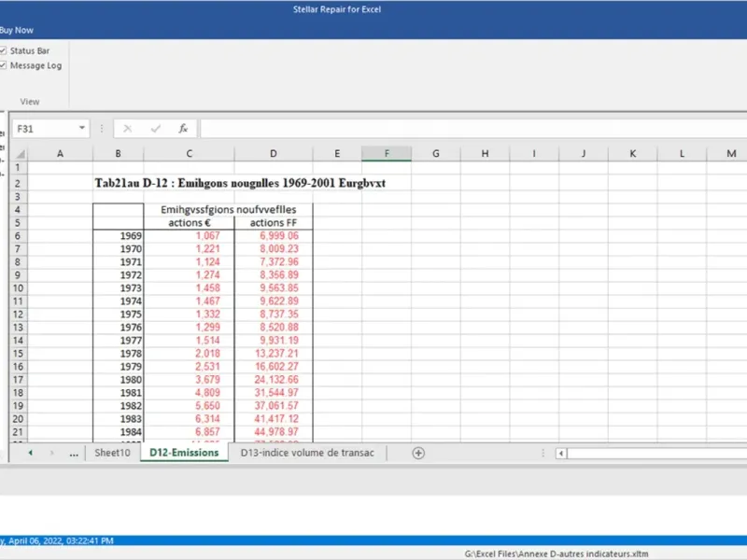This screenshot has width=747, height=560.
Task: Select column G header
Action: point(436,153)
